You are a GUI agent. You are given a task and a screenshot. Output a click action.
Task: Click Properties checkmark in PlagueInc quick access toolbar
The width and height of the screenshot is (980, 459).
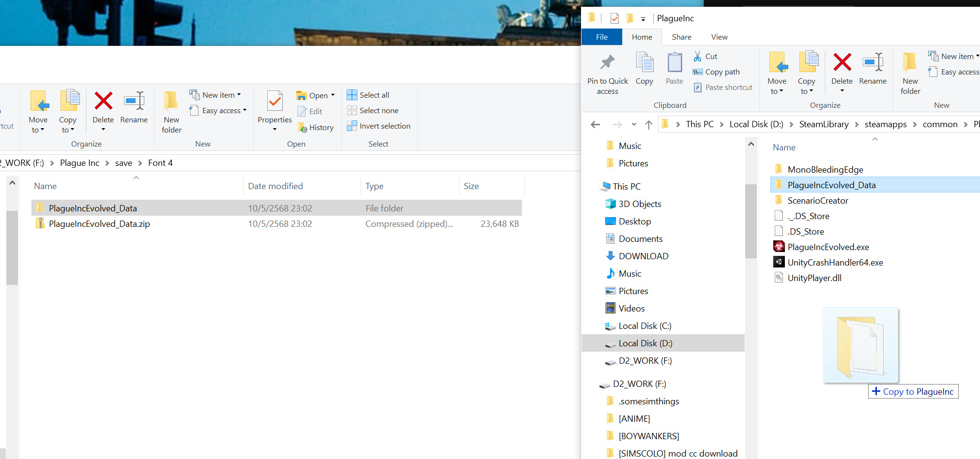pyautogui.click(x=614, y=18)
